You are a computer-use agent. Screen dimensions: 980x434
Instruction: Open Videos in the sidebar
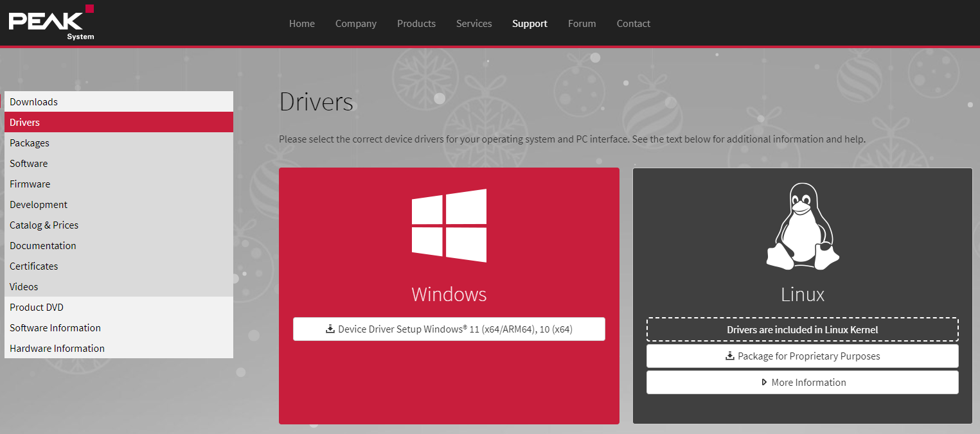119,286
